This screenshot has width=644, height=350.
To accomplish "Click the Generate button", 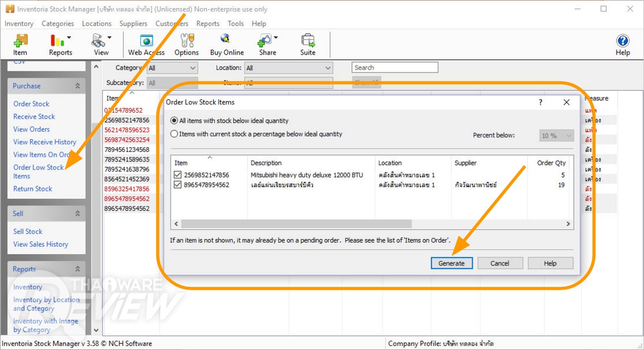I will (x=452, y=263).
